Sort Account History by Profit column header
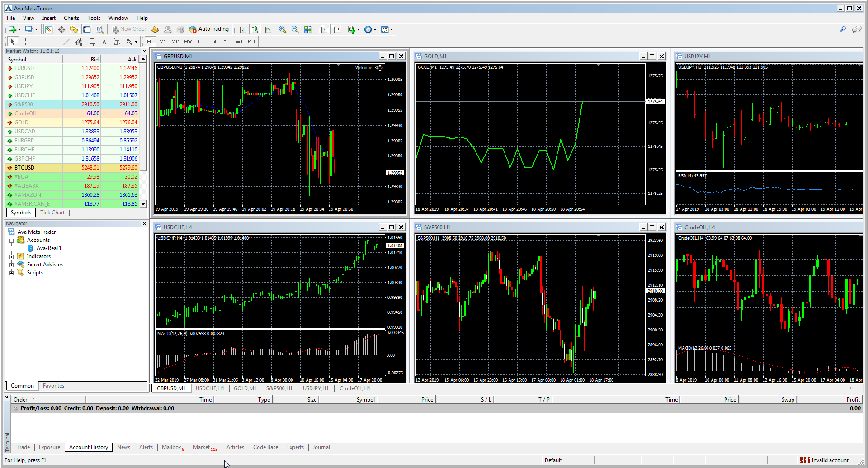Image resolution: width=868 pixels, height=468 pixels. [830, 400]
